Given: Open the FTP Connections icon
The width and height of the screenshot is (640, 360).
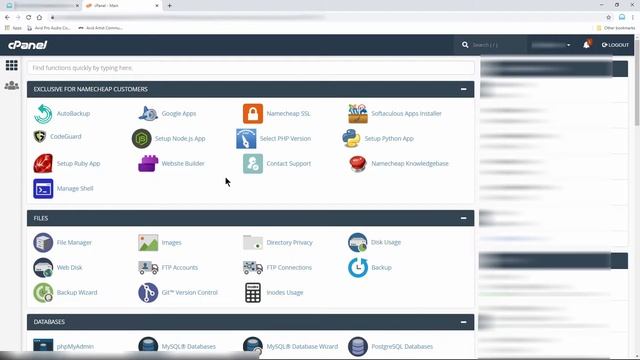Looking at the screenshot, I should point(253,267).
